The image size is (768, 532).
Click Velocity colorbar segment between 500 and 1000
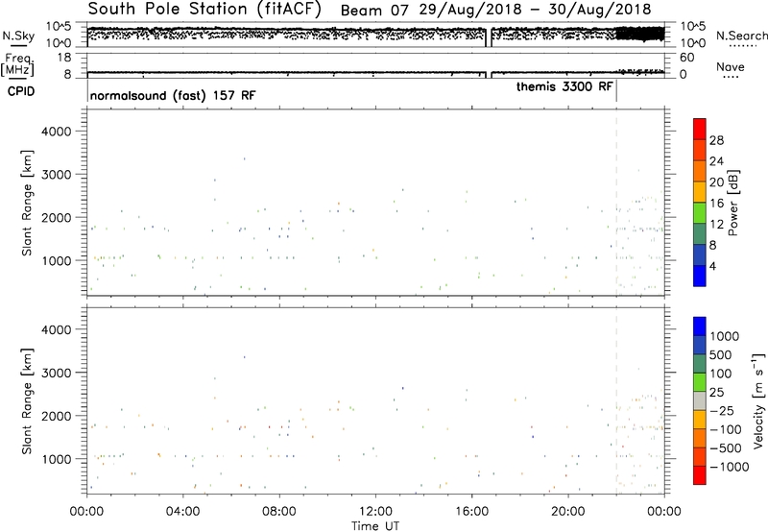pos(700,346)
